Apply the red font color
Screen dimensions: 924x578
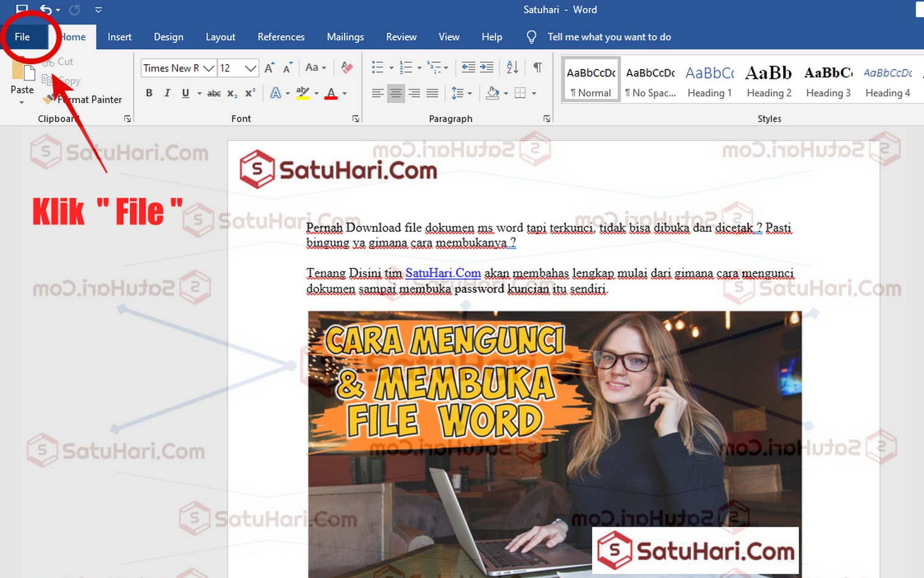(331, 93)
